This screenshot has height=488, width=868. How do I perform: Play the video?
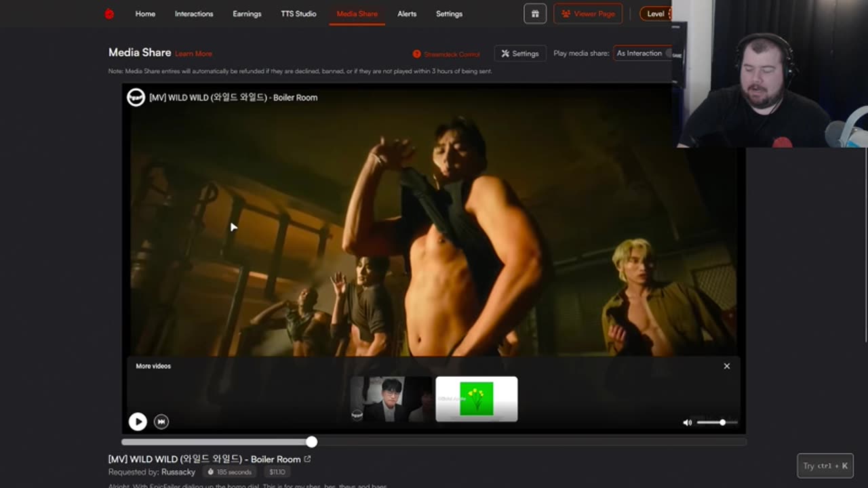[x=138, y=422]
